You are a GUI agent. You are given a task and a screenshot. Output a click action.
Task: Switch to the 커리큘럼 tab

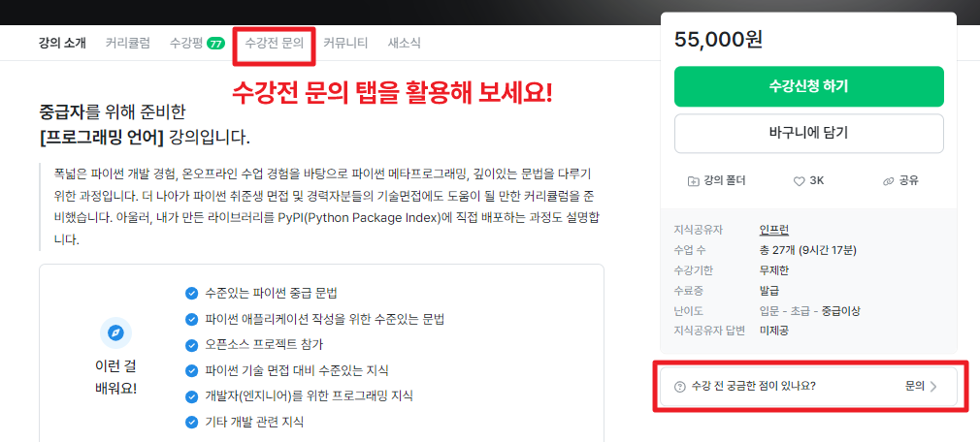click(x=127, y=43)
